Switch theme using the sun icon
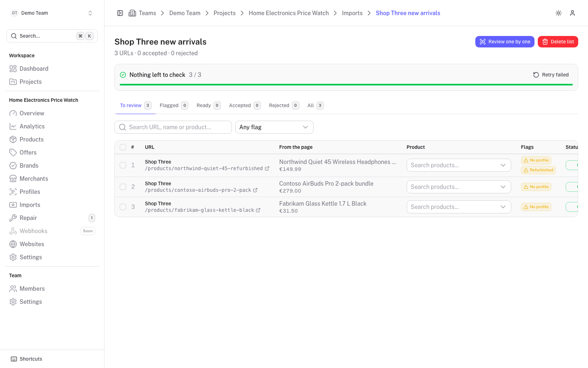 [x=559, y=13]
